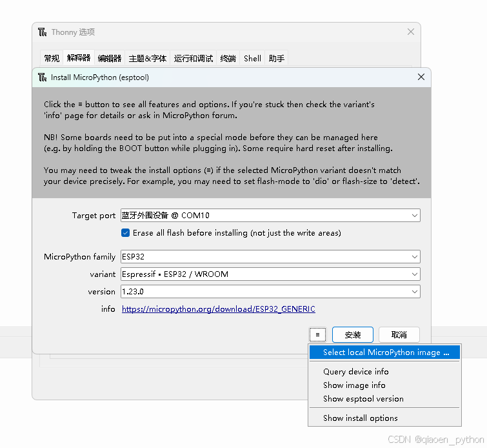
Task: Click the 安装 install button
Action: click(353, 335)
